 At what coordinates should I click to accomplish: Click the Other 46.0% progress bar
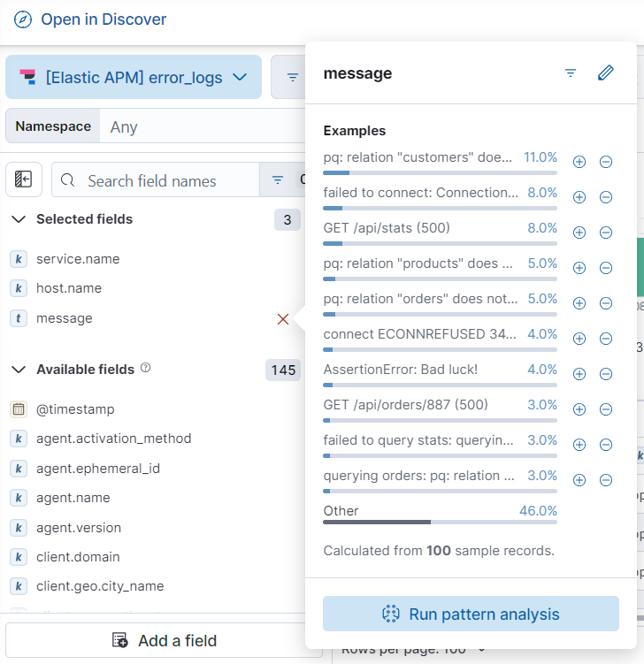click(x=440, y=522)
